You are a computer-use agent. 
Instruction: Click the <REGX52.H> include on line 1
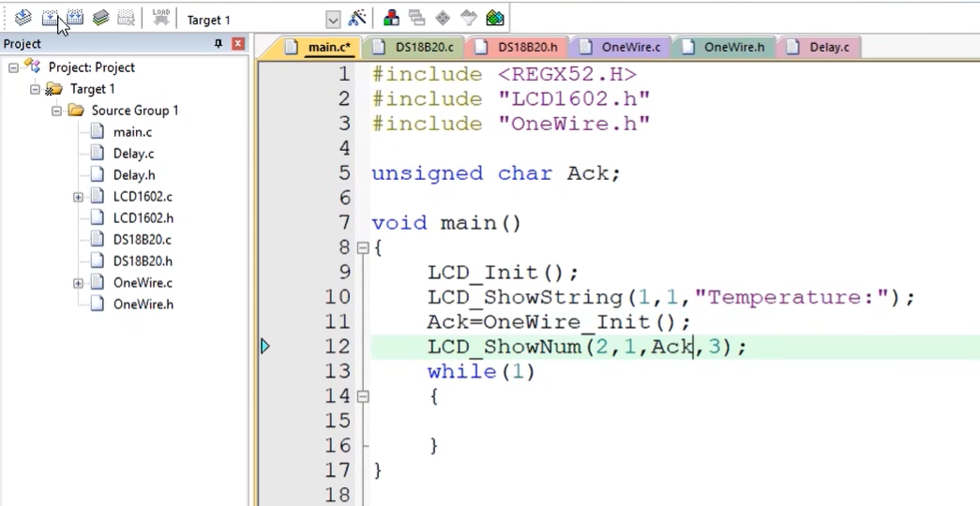pos(567,74)
